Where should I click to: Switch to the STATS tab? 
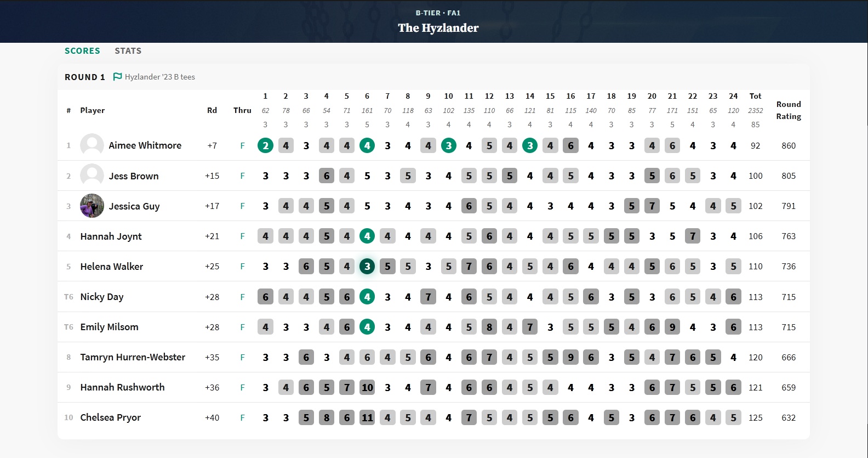point(128,51)
